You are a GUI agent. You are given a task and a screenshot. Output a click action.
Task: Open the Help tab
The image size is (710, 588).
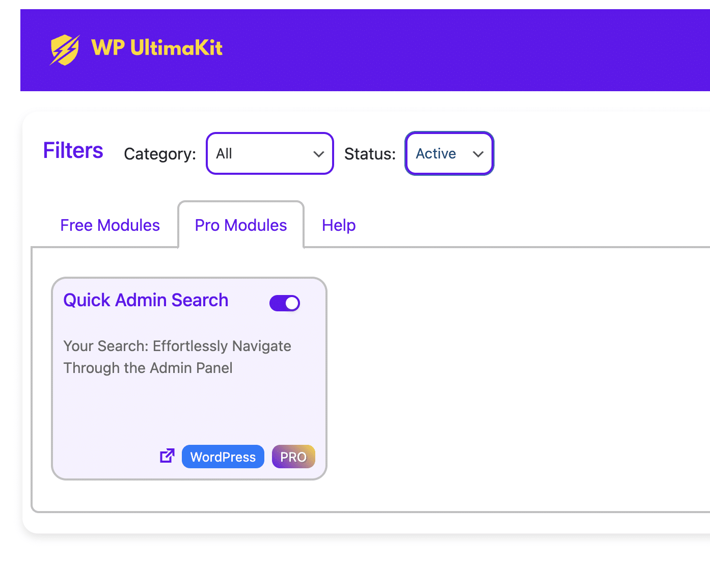pyautogui.click(x=338, y=225)
